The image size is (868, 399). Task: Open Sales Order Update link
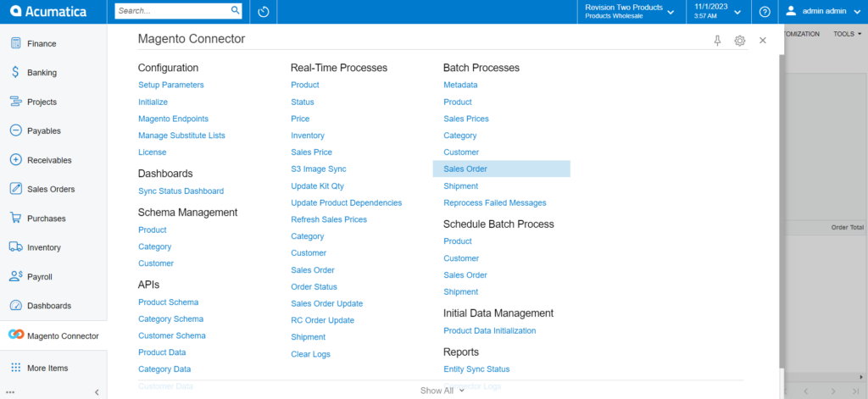coord(327,303)
